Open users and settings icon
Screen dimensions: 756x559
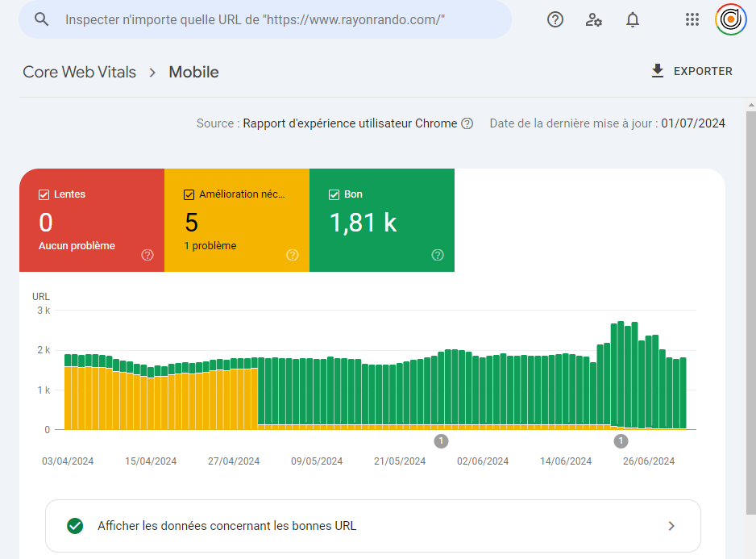[x=593, y=19]
